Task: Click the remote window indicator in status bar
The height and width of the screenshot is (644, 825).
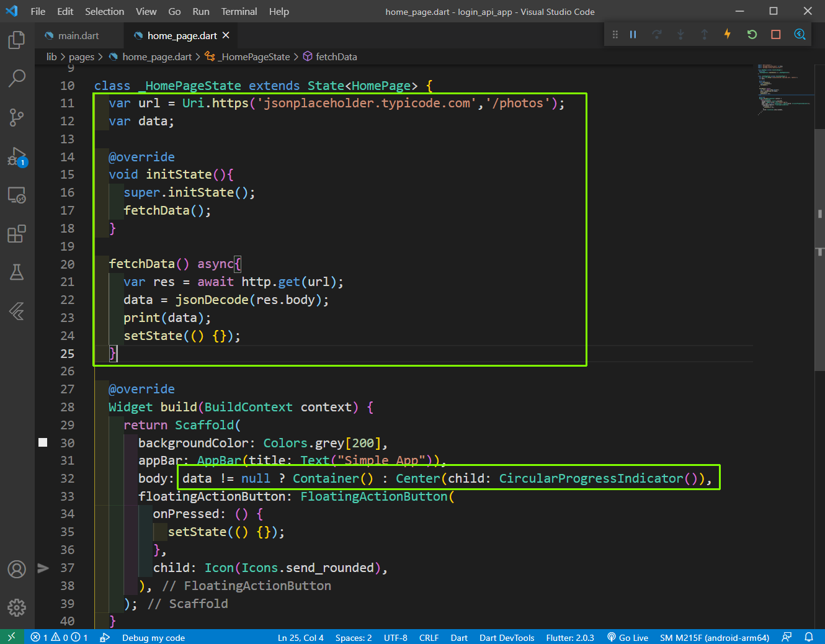Action: [x=12, y=637]
